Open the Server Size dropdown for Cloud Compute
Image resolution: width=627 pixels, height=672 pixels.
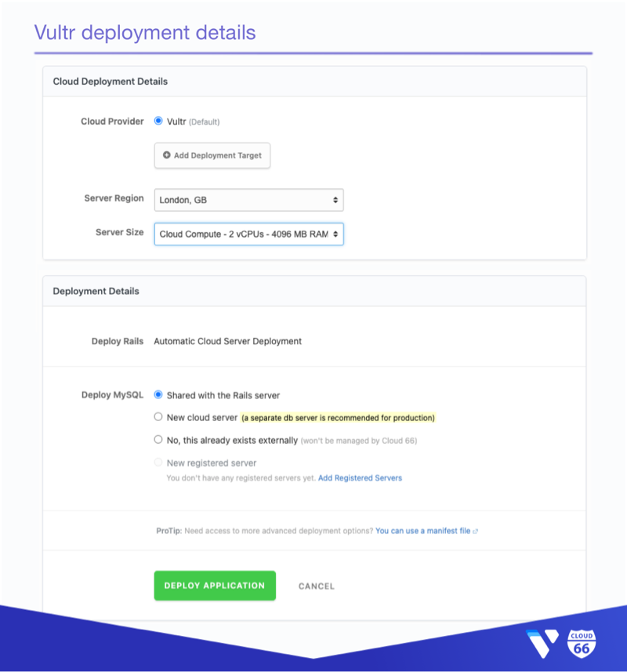coord(248,234)
